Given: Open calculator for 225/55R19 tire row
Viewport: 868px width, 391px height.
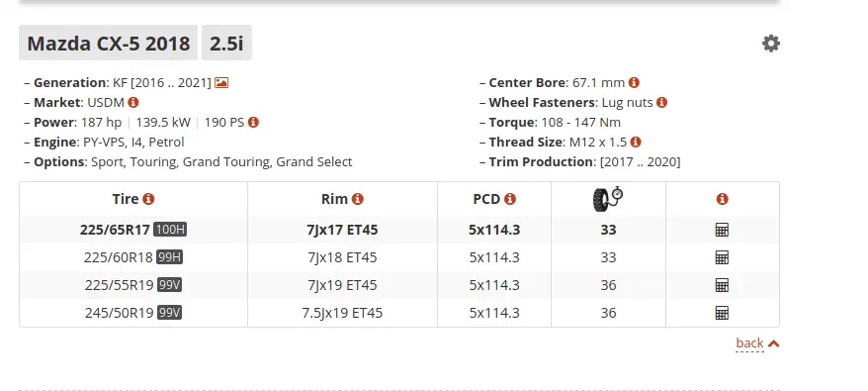Looking at the screenshot, I should (x=722, y=285).
